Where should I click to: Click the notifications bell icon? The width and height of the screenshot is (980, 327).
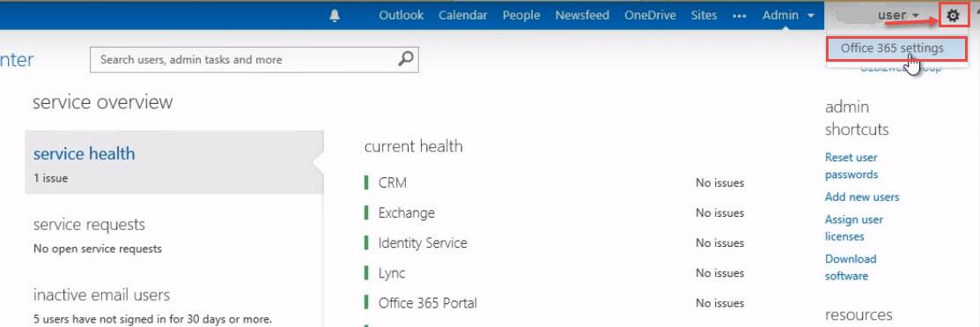[335, 16]
